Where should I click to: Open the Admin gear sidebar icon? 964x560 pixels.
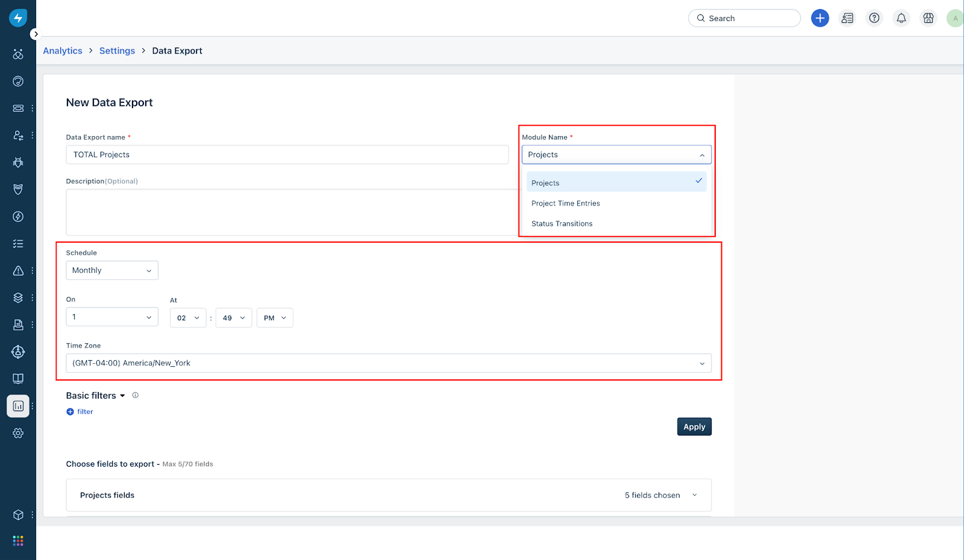point(18,433)
